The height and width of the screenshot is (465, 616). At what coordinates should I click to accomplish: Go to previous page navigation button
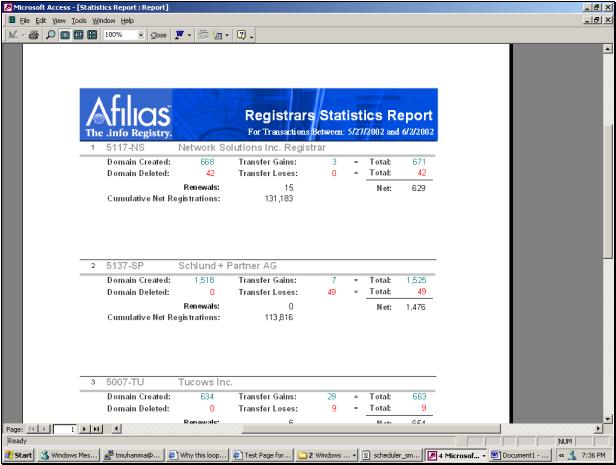pos(45,429)
